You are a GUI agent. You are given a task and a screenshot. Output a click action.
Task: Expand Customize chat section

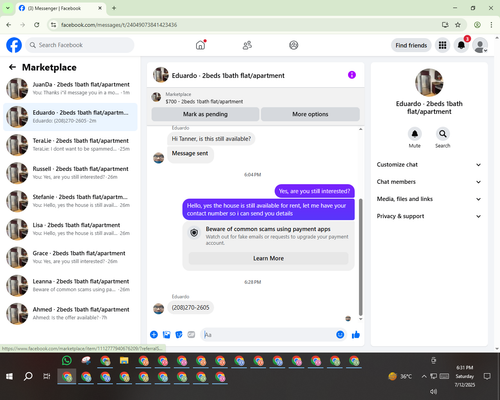click(429, 165)
